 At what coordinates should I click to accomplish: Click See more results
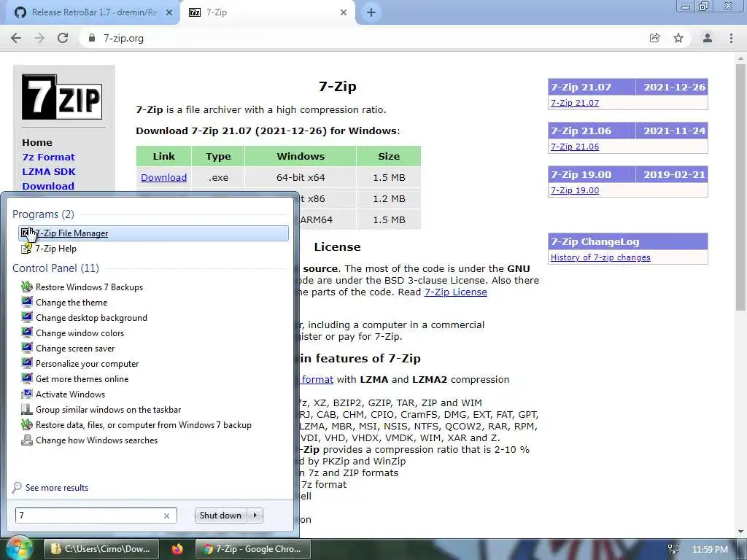50,488
